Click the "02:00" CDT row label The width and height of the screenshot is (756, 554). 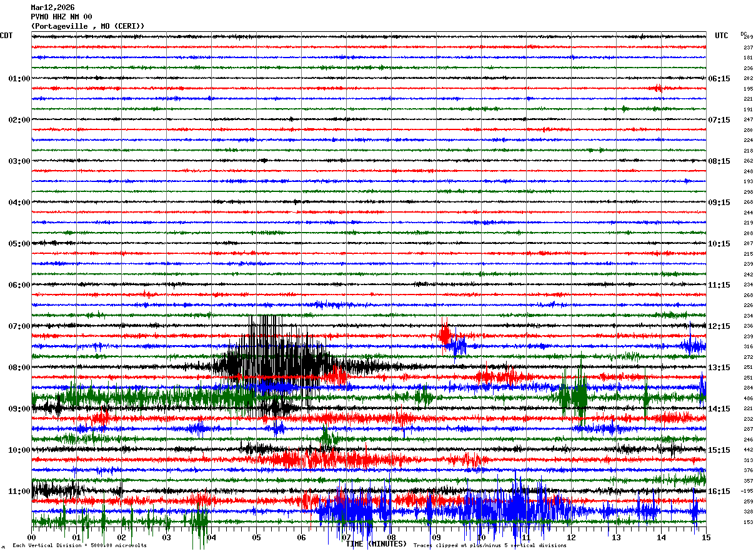pos(19,120)
